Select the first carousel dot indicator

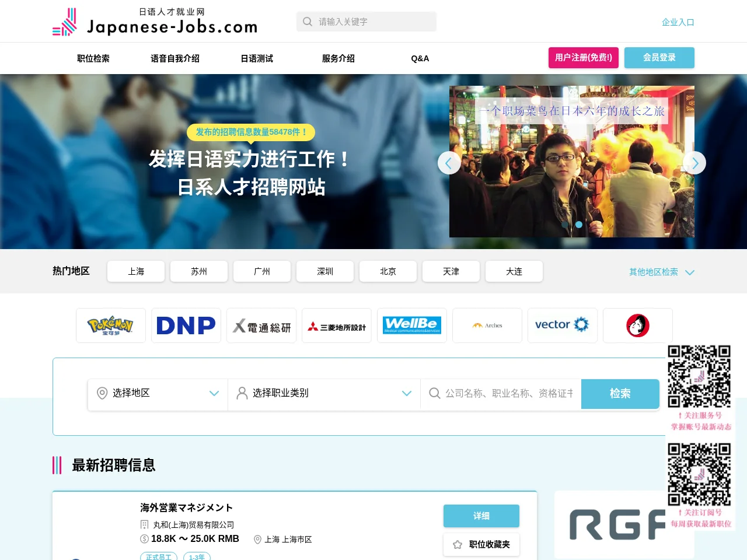[x=565, y=225]
